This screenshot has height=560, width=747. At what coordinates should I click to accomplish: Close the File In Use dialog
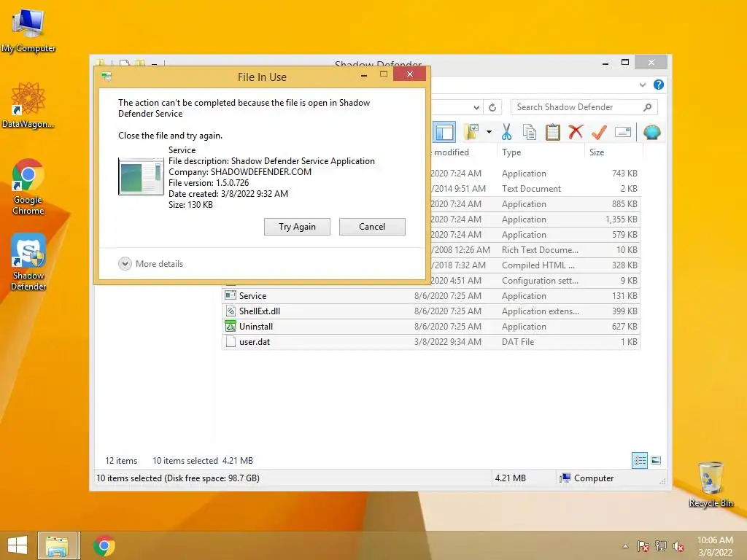coord(409,74)
